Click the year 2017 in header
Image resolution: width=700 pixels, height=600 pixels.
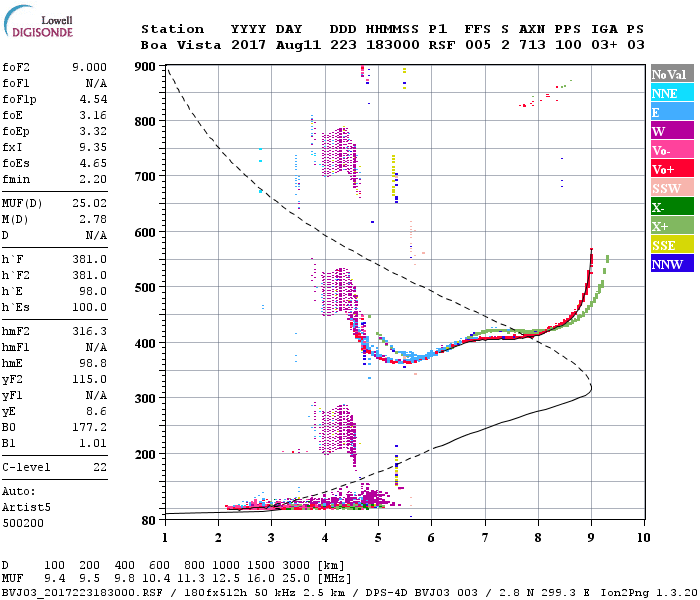click(x=248, y=45)
